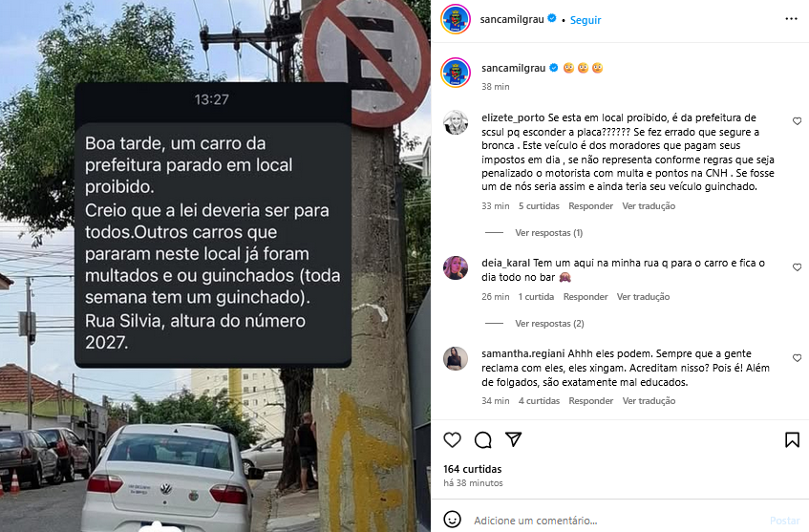View the 164 curtidas likes list

point(472,469)
